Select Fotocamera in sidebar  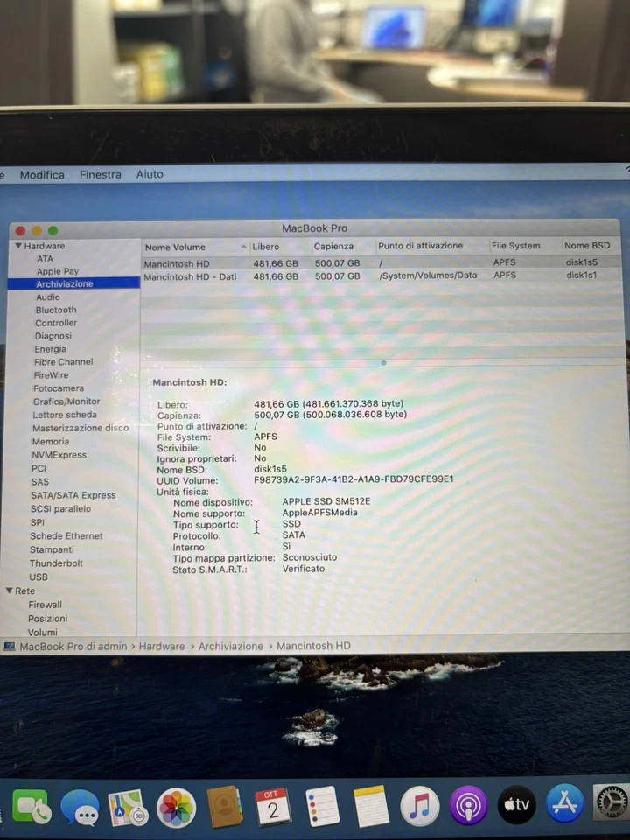pyautogui.click(x=59, y=388)
